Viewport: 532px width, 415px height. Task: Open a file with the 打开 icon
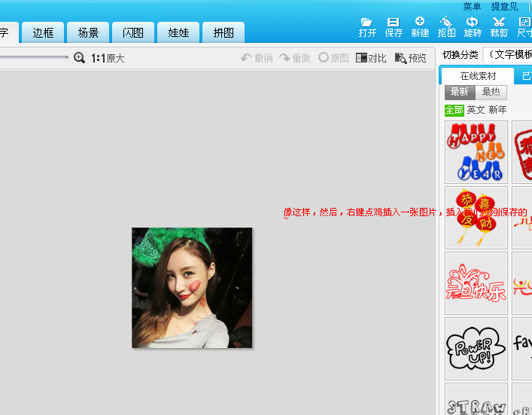pyautogui.click(x=367, y=27)
